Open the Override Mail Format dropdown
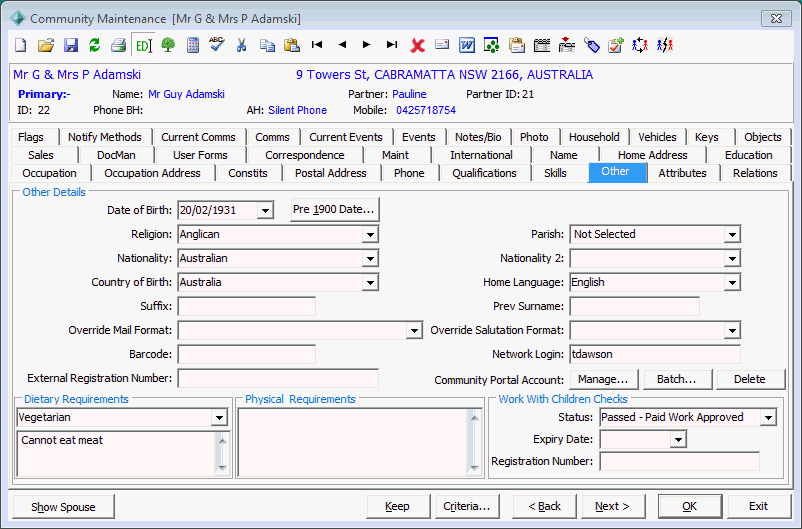Viewport: 802px width, 529px height. [x=414, y=330]
